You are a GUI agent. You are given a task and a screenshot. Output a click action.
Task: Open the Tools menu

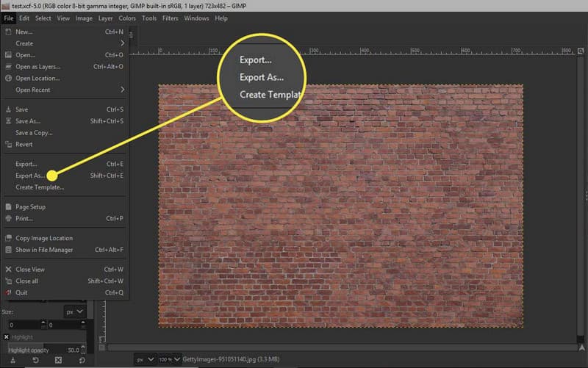149,18
